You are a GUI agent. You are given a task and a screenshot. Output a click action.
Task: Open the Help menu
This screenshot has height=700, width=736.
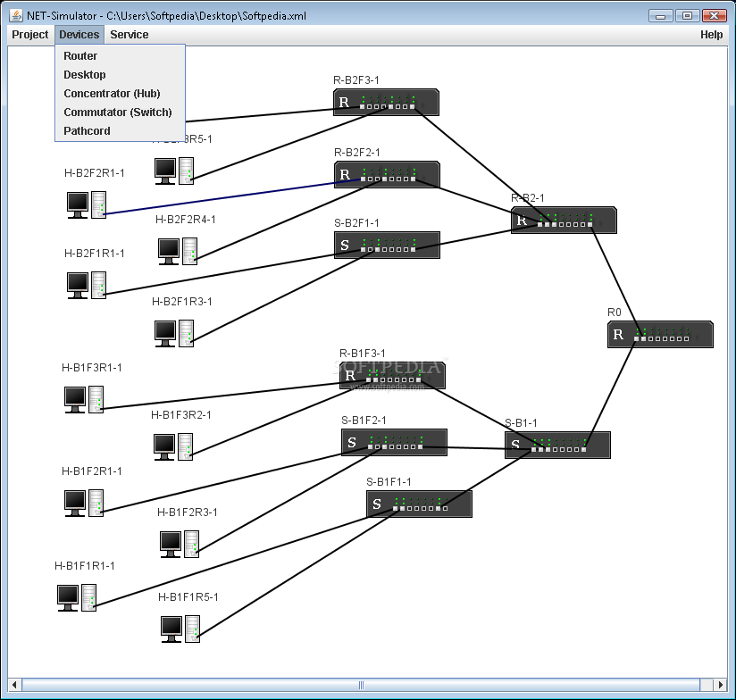coord(711,35)
